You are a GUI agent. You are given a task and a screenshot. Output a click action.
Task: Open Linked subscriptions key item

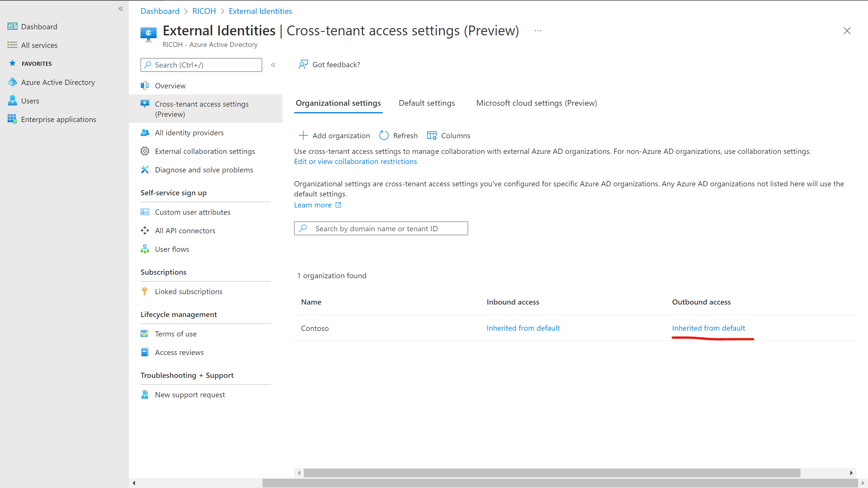(x=189, y=292)
